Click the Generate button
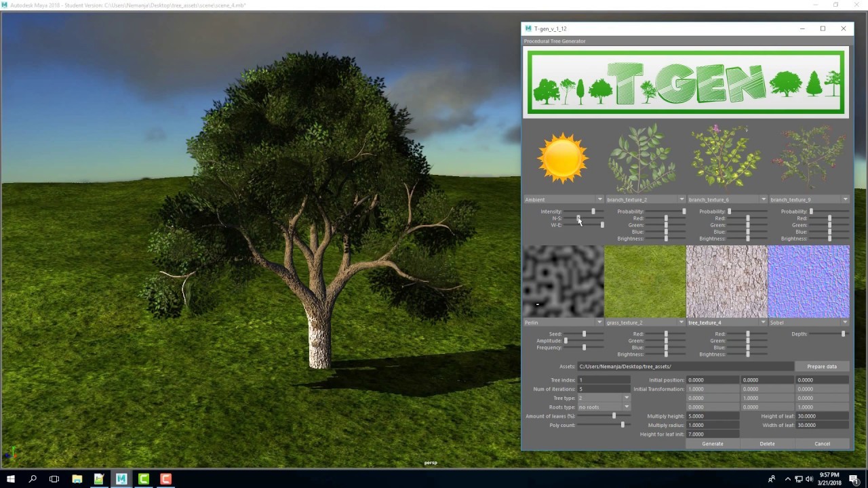The image size is (868, 488). (x=712, y=443)
